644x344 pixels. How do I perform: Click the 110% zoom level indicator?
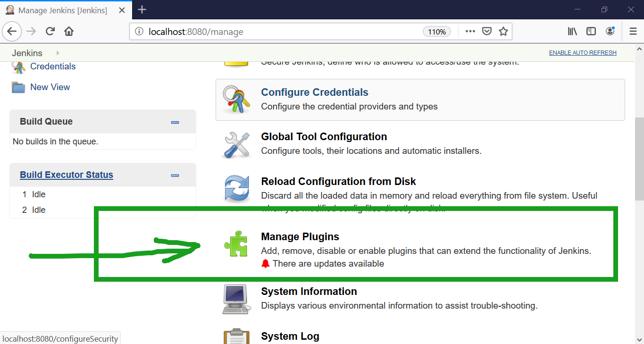[x=437, y=32]
